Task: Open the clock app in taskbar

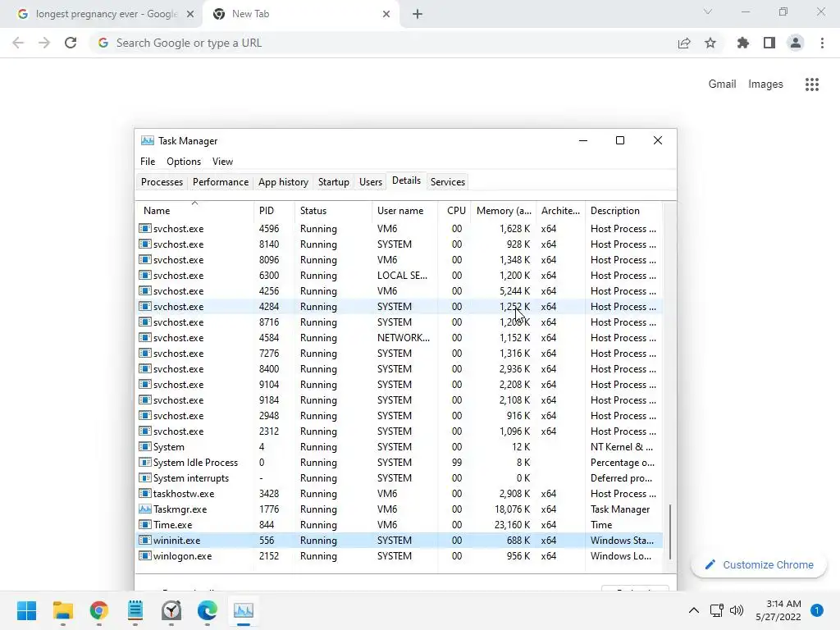Action: (x=171, y=610)
